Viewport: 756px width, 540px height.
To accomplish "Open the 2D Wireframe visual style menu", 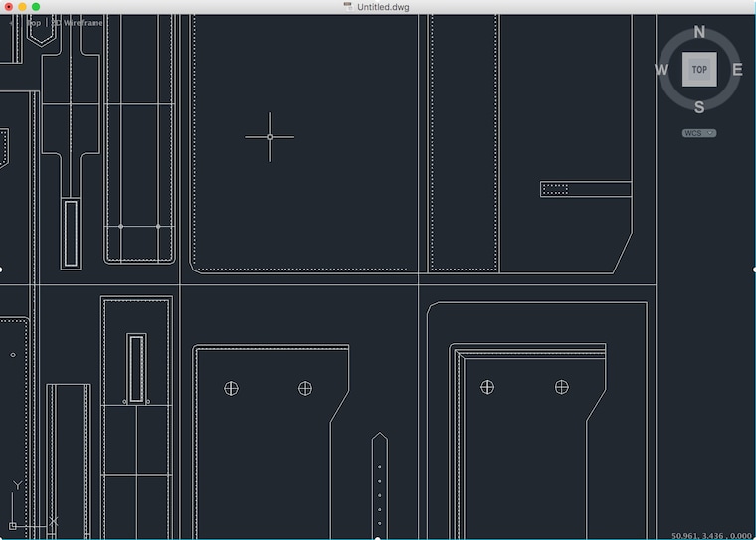I will pyautogui.click(x=78, y=23).
